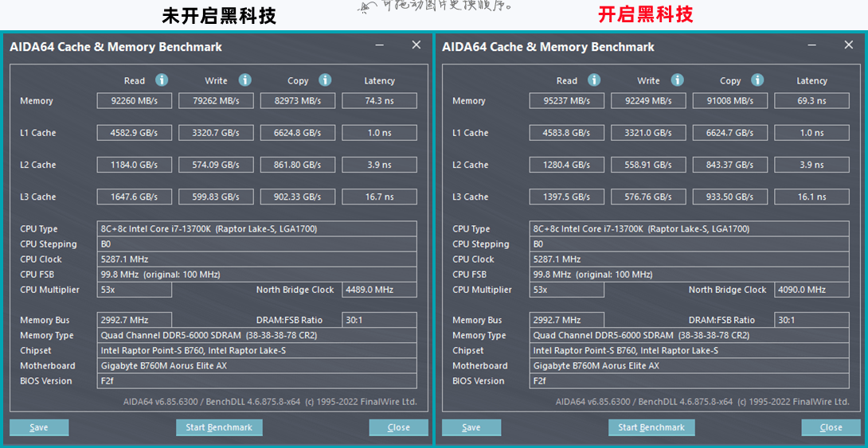
Task: Open Copy info icon in right window
Action: pos(757,80)
